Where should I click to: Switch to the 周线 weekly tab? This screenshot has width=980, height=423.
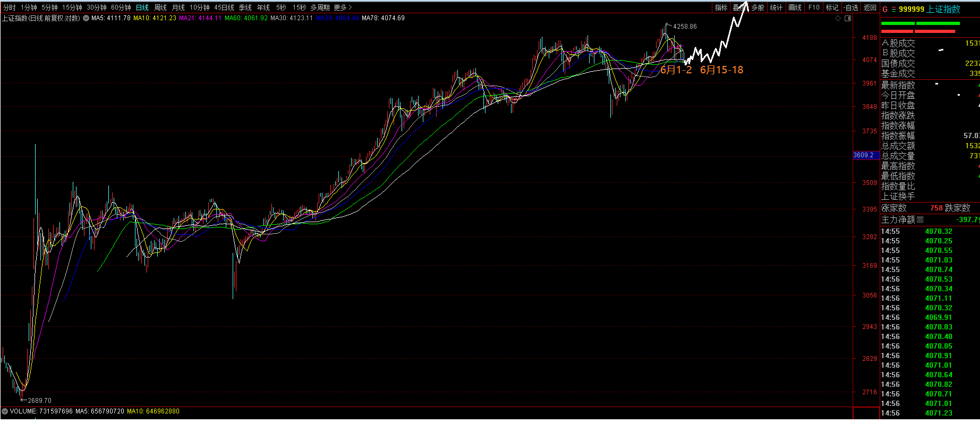[x=160, y=7]
